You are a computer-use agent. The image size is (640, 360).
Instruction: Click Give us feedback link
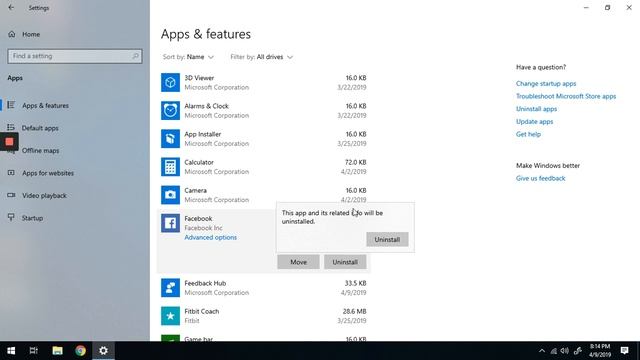point(540,178)
